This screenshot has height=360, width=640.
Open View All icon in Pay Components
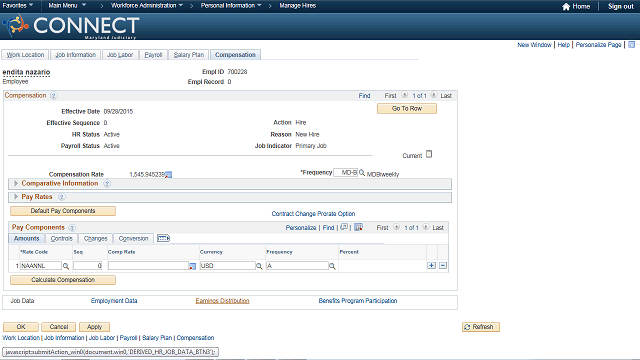coord(344,227)
